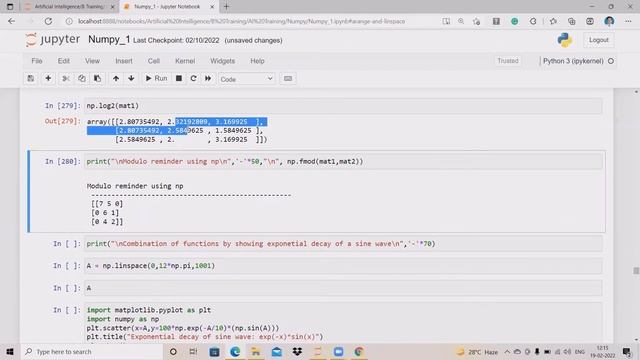Copy selected cells toolbar icon

click(82, 78)
